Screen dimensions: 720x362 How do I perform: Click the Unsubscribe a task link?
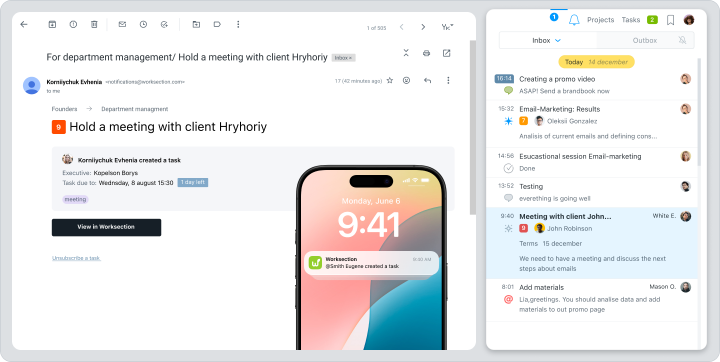click(x=76, y=258)
